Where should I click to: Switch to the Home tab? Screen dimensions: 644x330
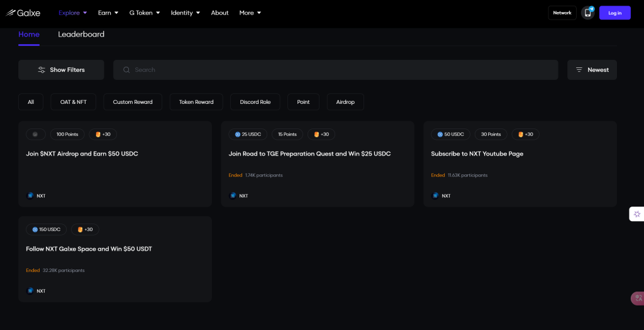(x=29, y=35)
